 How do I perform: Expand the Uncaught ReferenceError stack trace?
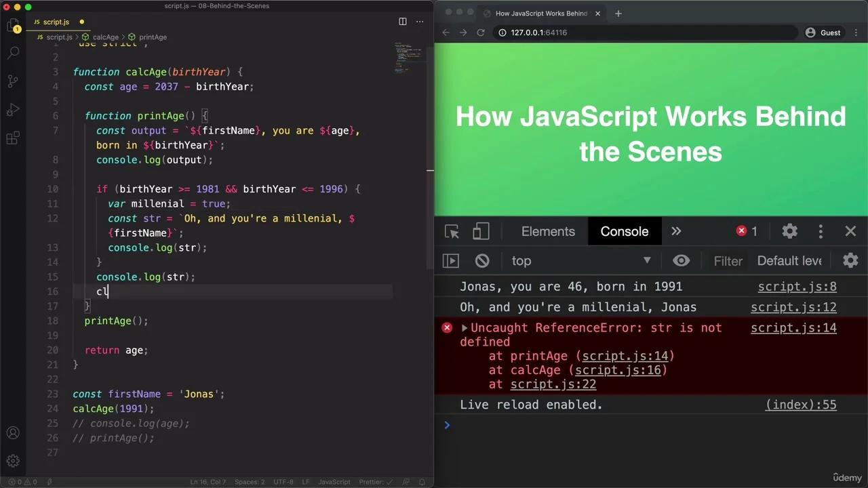tap(465, 328)
